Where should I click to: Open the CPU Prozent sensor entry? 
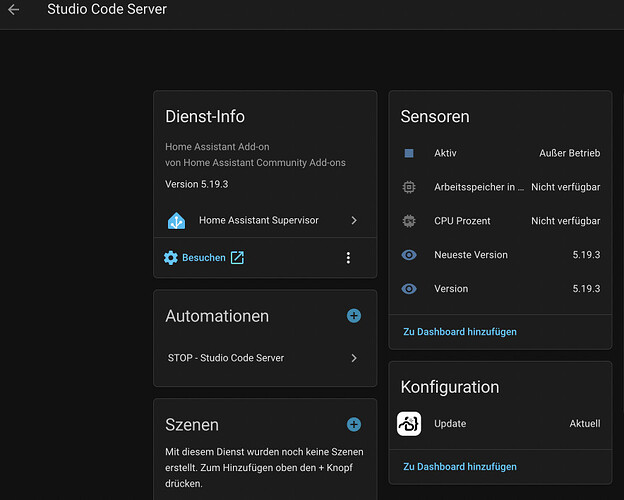click(500, 221)
